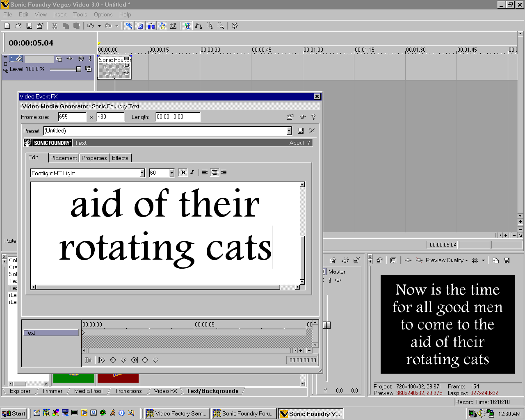The image size is (525, 420).
Task: Toggle Bold text formatting
Action: click(183, 173)
